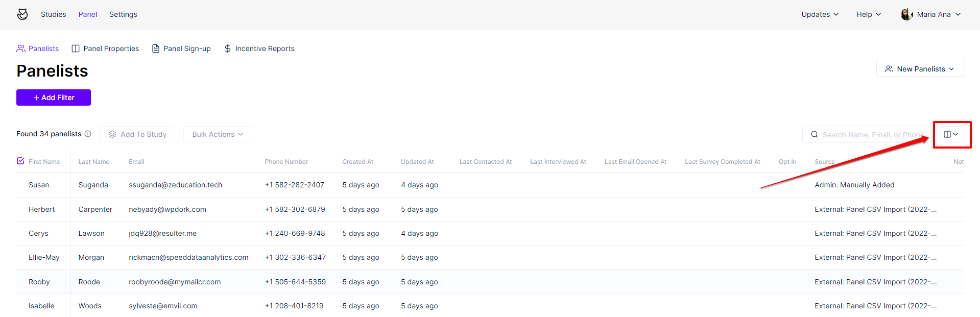Click the Panelists people icon
The height and width of the screenshot is (317, 980).
click(21, 48)
